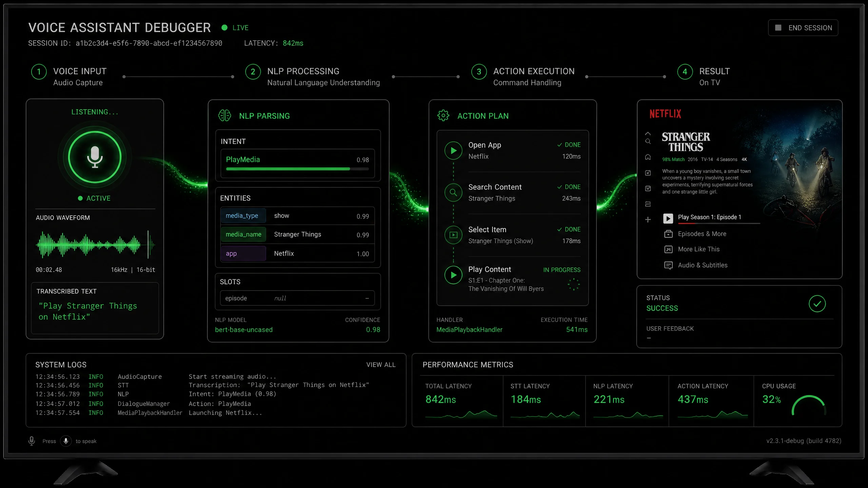Screen dimensions: 868x488
Task: Click the play icon for Open App
Action: click(x=453, y=150)
